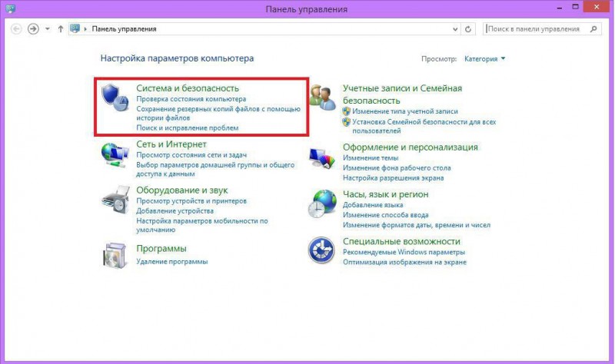Open the Programs disc icon
Image resolution: width=615 pixels, height=364 pixels.
(x=115, y=255)
